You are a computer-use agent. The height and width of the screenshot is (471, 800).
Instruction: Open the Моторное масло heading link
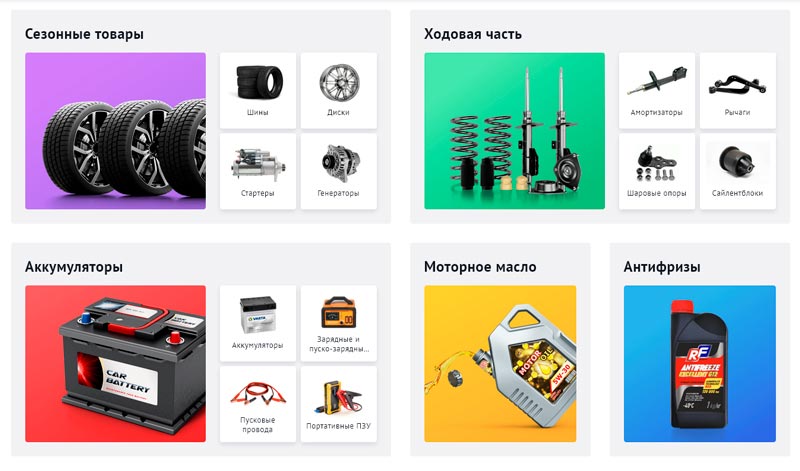480,267
